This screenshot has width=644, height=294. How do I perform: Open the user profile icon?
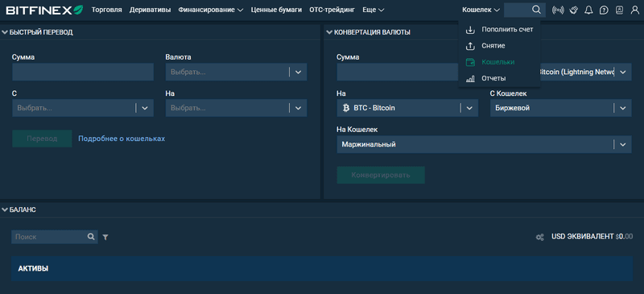point(634,10)
